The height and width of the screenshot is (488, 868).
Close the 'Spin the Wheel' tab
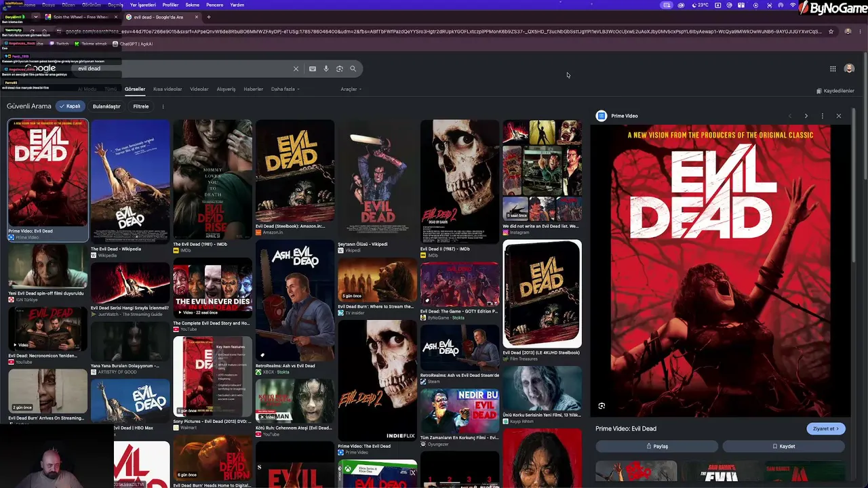[116, 17]
